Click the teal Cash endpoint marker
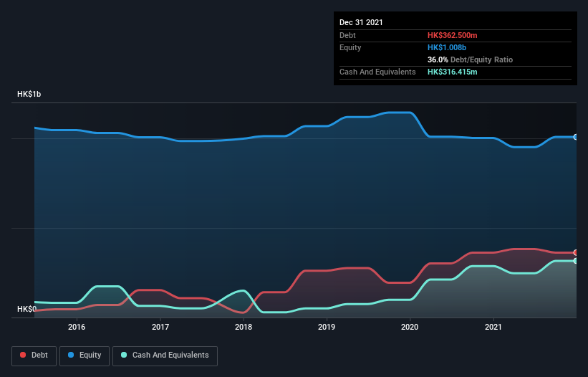Image resolution: width=588 pixels, height=377 pixels. [576, 261]
